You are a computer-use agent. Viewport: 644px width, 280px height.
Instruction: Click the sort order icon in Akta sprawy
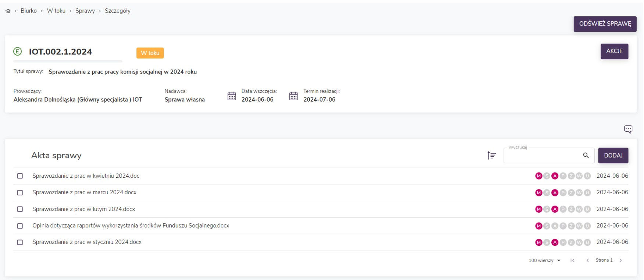[x=491, y=156]
